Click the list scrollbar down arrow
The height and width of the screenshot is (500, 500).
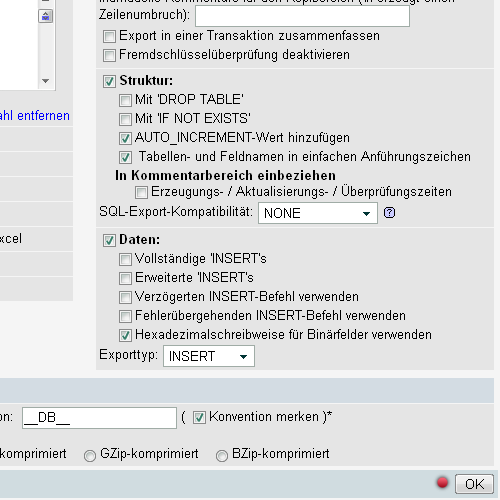[x=46, y=81]
